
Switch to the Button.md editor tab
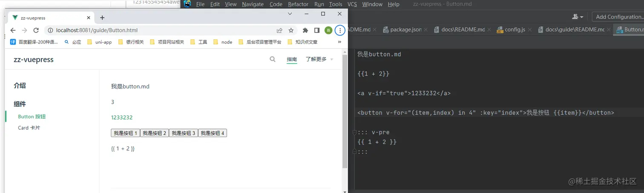tap(630, 29)
